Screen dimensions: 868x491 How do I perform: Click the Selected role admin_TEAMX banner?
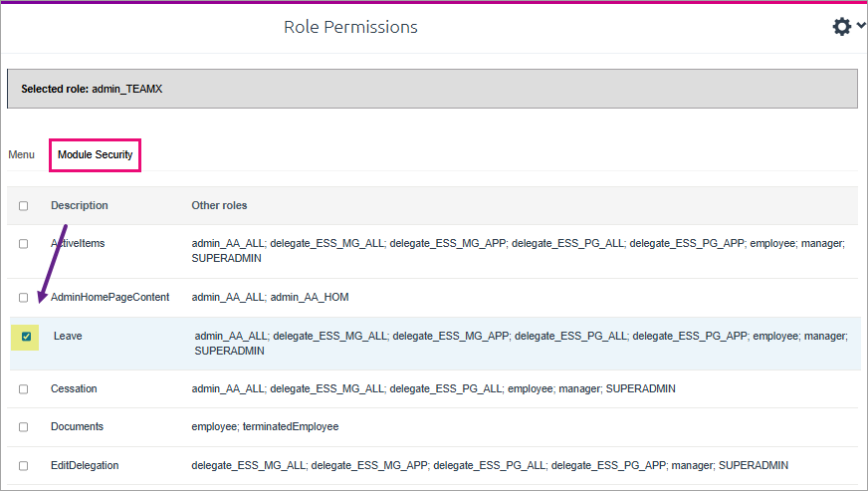(x=432, y=89)
